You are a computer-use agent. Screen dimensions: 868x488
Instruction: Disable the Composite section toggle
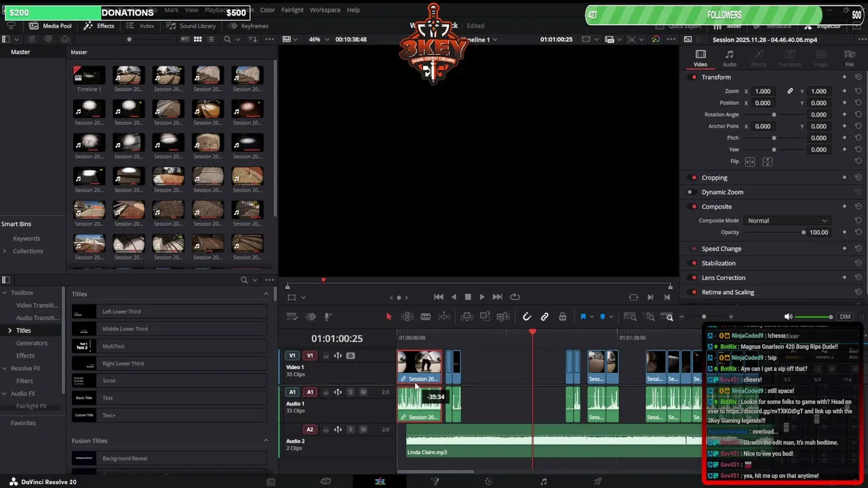tap(694, 207)
